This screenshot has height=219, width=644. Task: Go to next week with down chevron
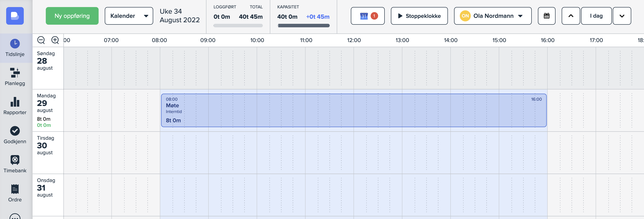pyautogui.click(x=622, y=16)
